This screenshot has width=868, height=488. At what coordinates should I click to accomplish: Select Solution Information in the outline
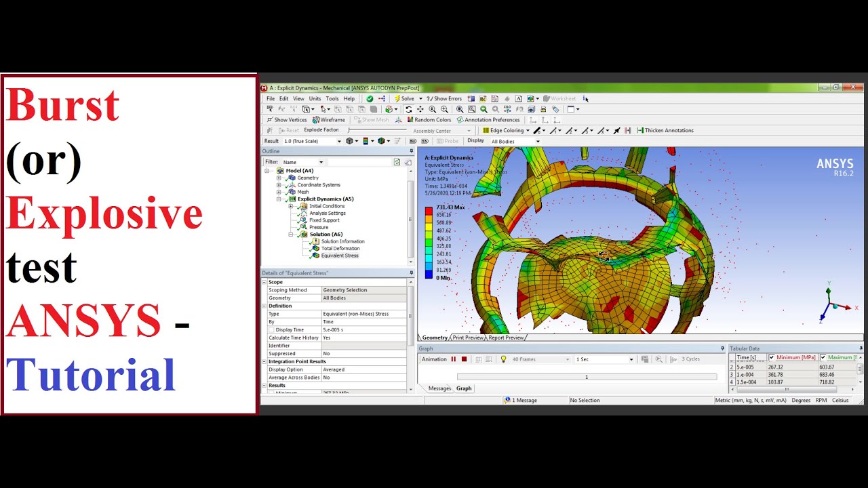[342, 241]
